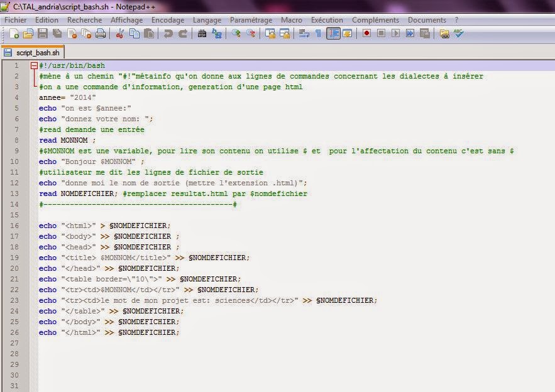Open the Langage menu
The height and width of the screenshot is (392, 555).
[x=207, y=20]
